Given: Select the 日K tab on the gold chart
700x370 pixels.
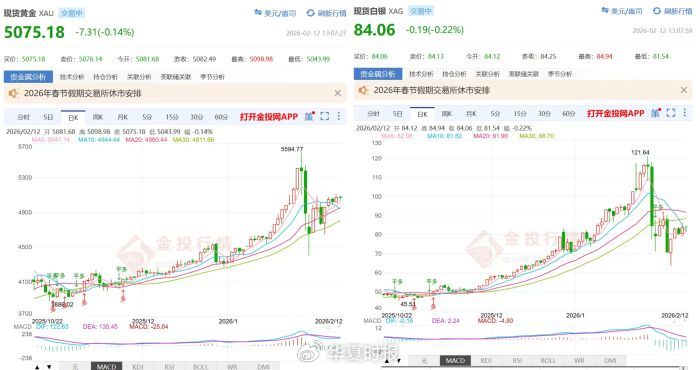Looking at the screenshot, I should click(x=73, y=117).
